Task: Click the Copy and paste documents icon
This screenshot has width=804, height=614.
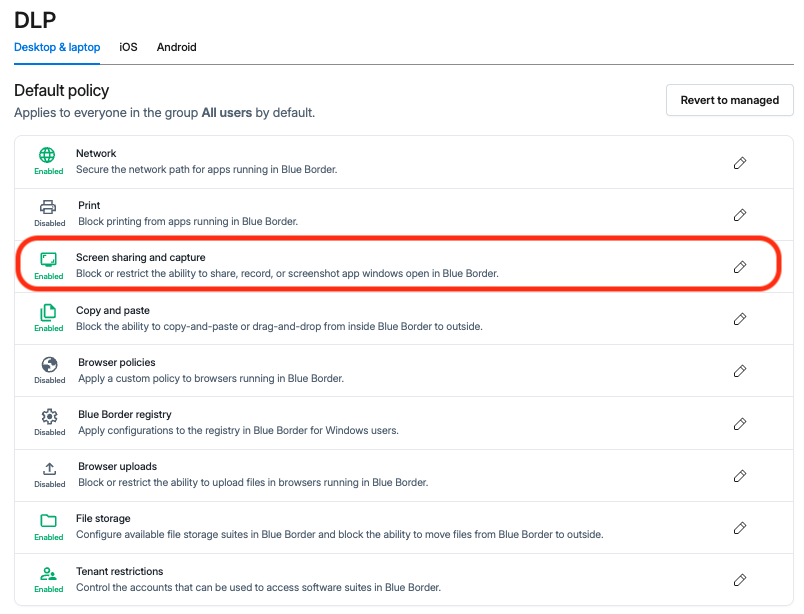Action: point(48,312)
